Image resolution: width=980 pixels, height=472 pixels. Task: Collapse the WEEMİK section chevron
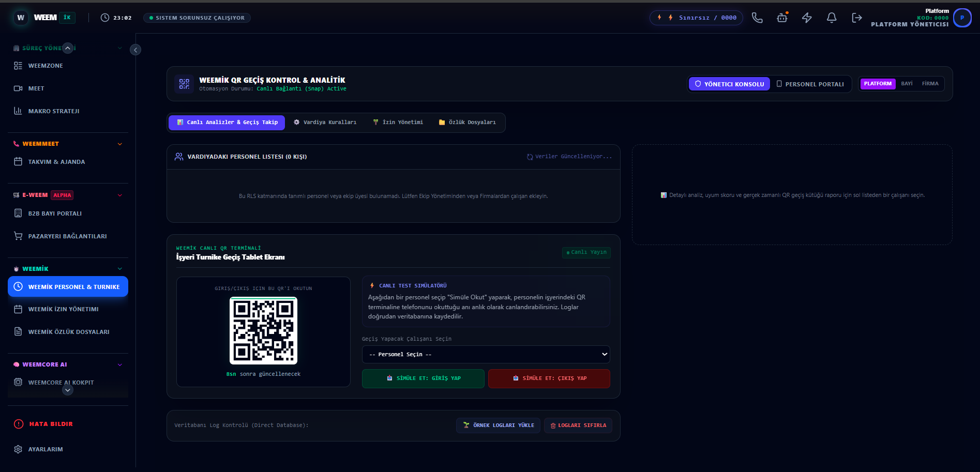(120, 269)
